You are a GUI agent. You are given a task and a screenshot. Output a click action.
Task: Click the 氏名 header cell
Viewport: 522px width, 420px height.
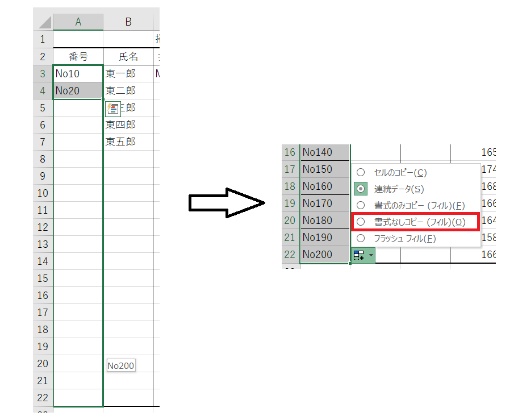coord(128,56)
